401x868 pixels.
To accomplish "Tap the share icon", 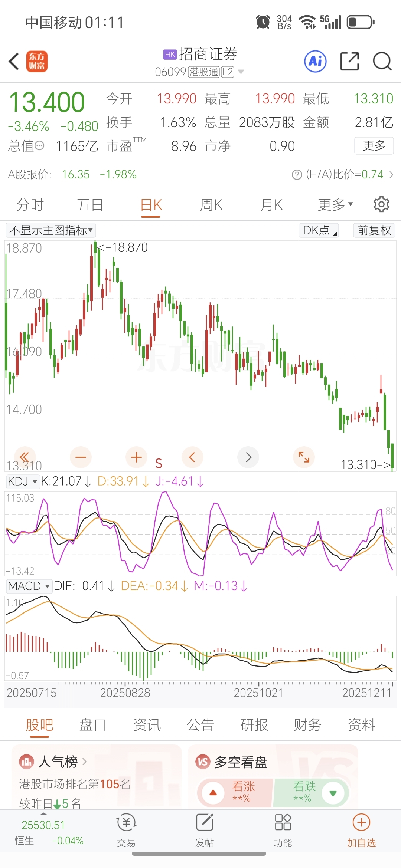I will point(350,61).
